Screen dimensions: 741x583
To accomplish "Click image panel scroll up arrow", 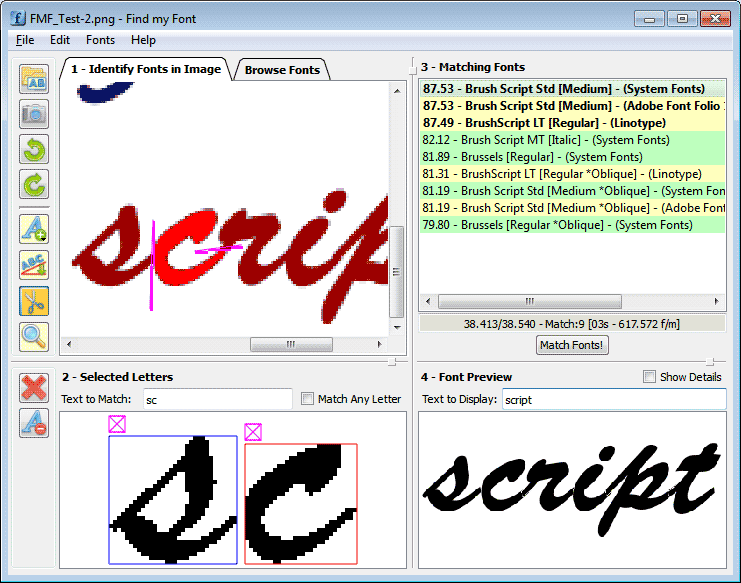I will (x=397, y=91).
